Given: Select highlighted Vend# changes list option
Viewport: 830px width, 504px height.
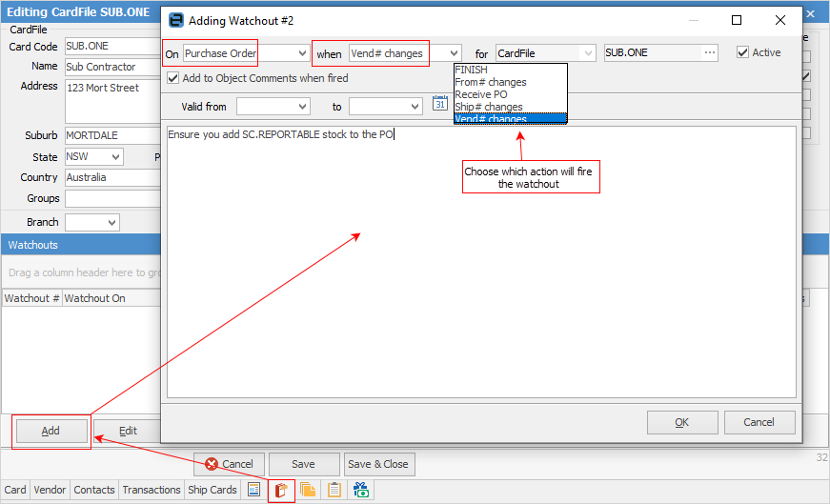Looking at the screenshot, I should tap(510, 118).
